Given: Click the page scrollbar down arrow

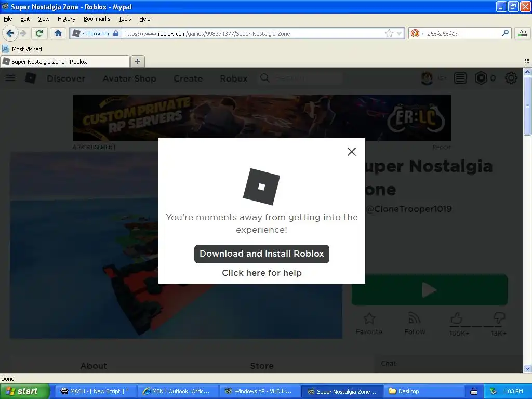Looking at the screenshot, I should coord(527,368).
